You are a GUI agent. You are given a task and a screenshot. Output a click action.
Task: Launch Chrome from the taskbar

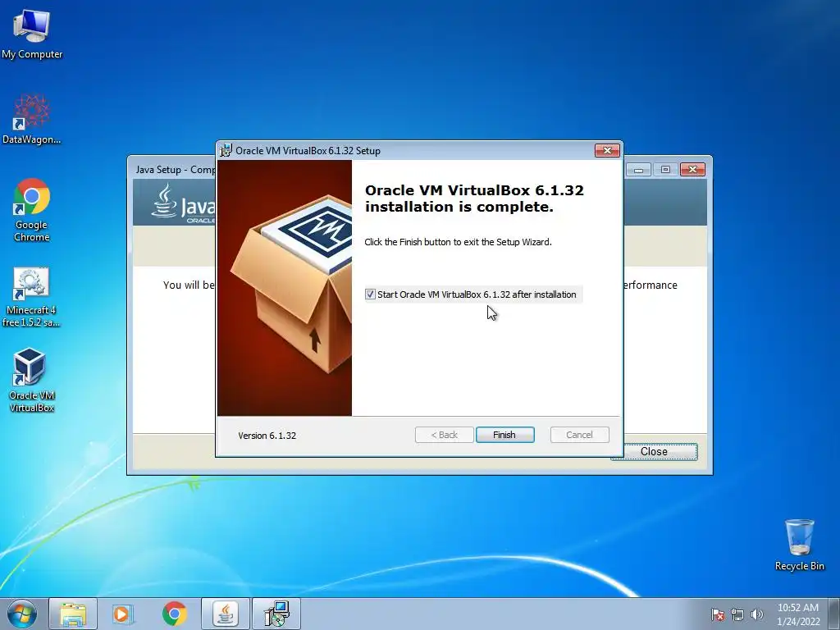tap(174, 614)
